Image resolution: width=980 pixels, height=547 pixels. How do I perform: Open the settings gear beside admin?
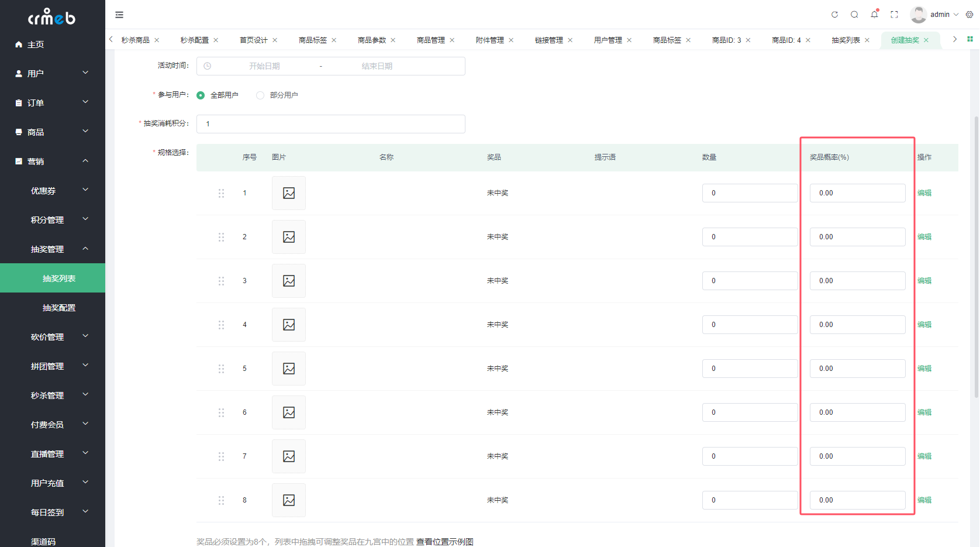pos(969,15)
